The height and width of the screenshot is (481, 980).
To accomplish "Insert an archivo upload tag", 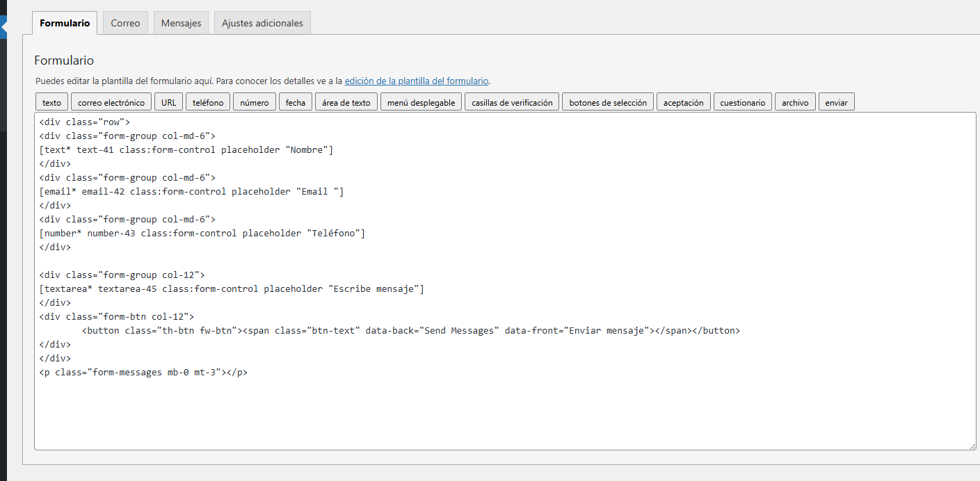I will (795, 102).
